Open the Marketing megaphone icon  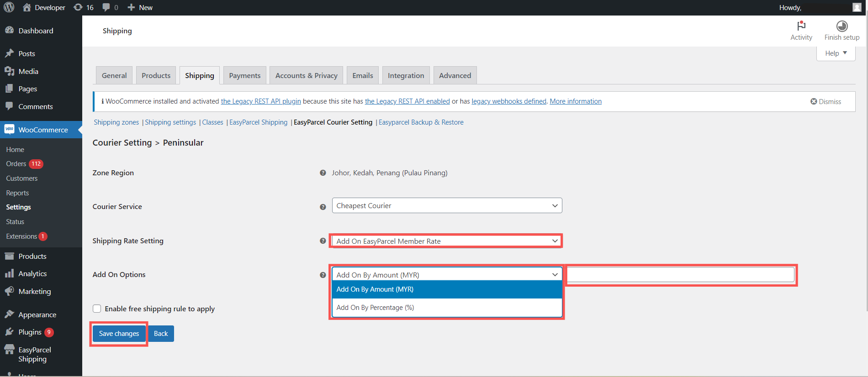pyautogui.click(x=9, y=291)
